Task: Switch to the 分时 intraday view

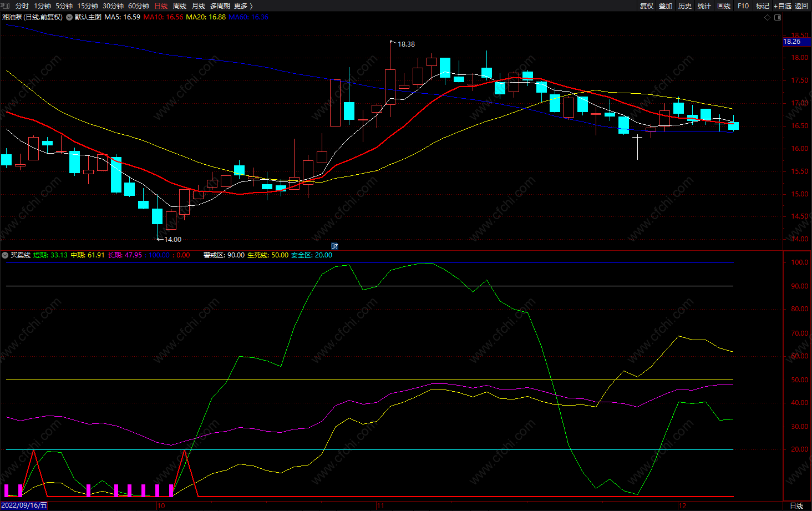Action: [x=22, y=6]
